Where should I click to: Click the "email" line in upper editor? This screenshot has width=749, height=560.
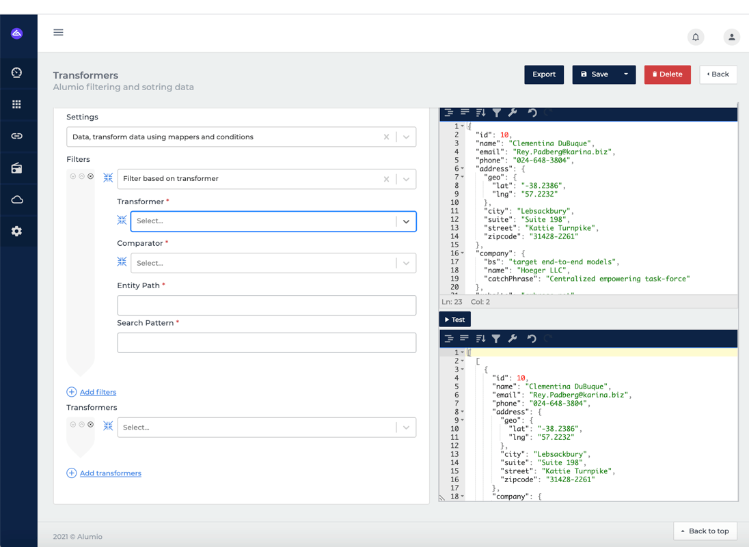tap(545, 152)
